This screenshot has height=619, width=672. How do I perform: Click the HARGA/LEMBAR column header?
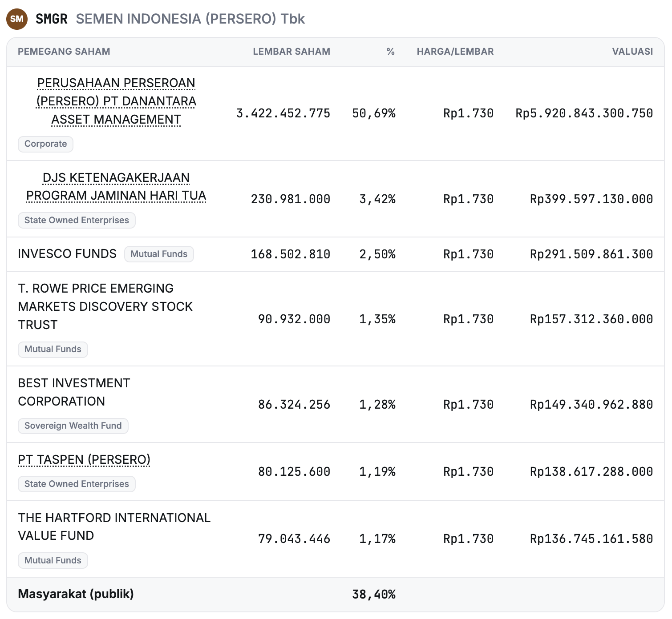[455, 52]
